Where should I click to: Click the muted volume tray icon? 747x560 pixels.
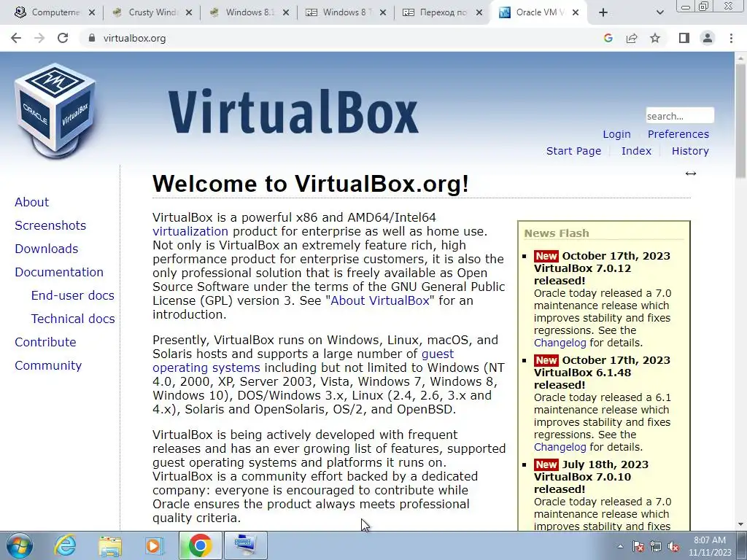coord(673,546)
